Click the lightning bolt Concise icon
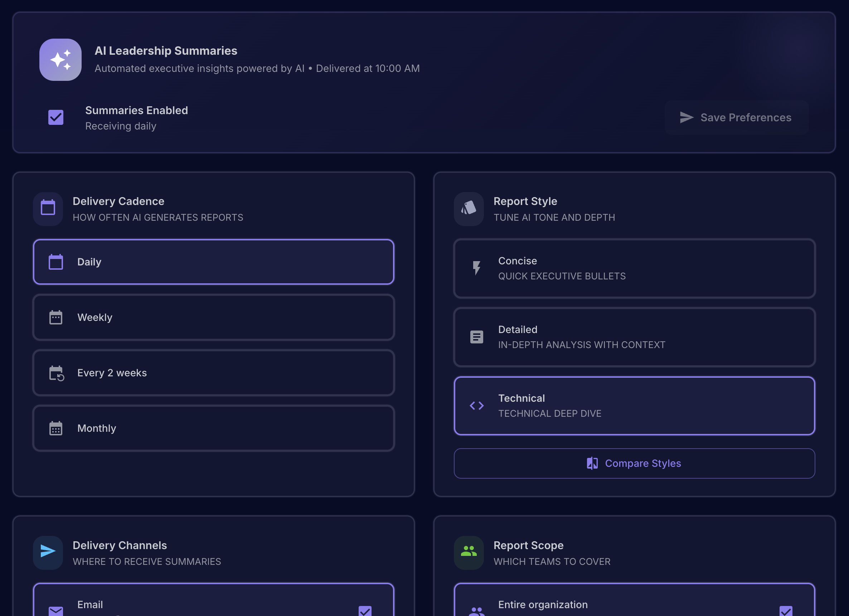 [476, 268]
